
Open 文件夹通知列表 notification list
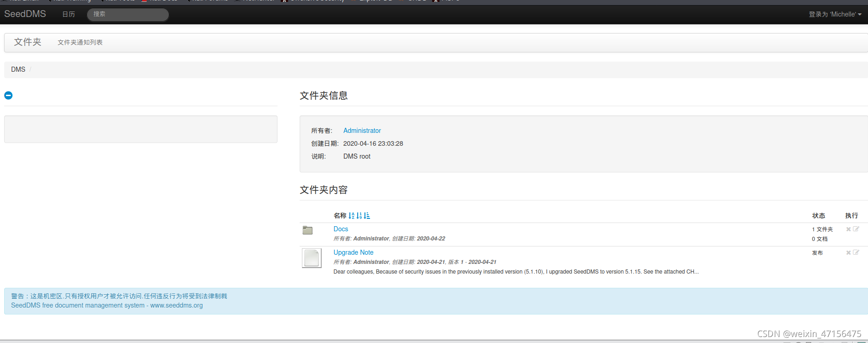point(80,42)
